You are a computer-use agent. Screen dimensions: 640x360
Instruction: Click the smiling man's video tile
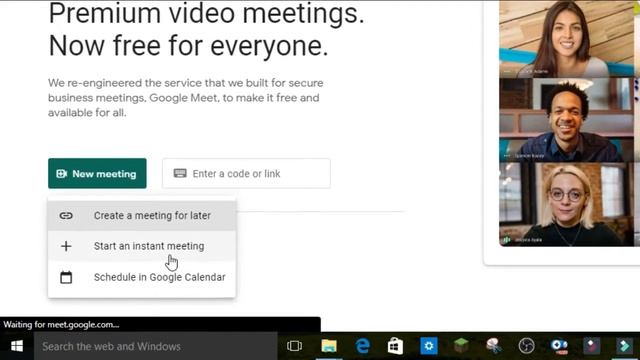pyautogui.click(x=567, y=120)
